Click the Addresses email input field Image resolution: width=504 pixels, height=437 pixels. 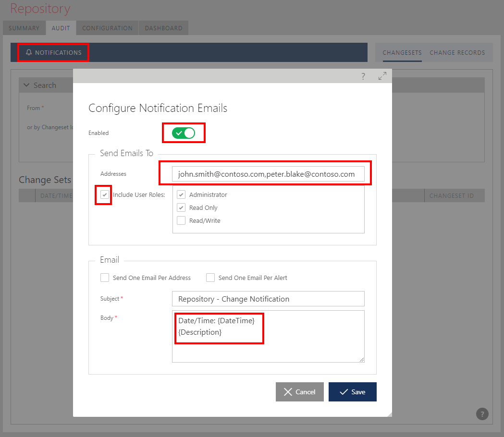coord(268,173)
